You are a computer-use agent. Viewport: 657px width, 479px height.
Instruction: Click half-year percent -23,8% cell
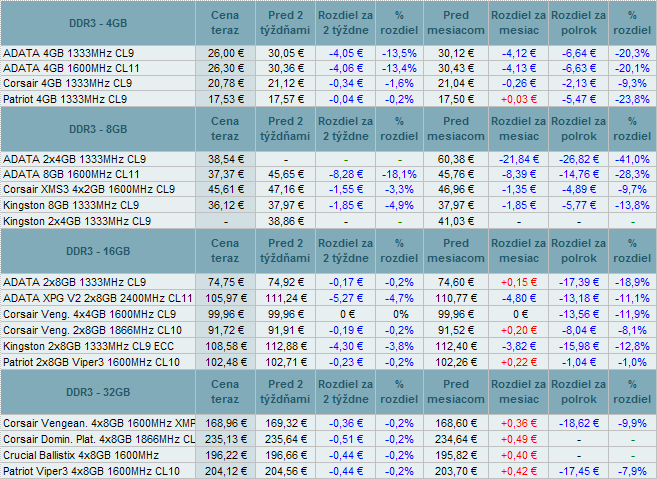coord(632,99)
